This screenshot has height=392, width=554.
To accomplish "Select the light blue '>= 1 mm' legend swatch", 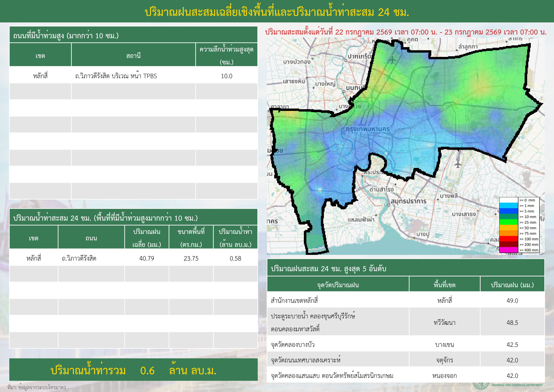I will pos(509,206).
